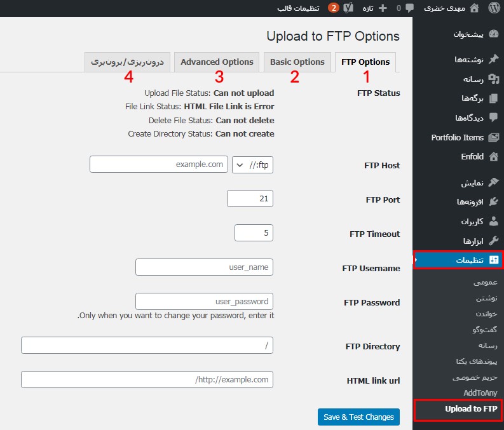Click the settings sliders icon for تنظیمات
The height and width of the screenshot is (430, 504).
coord(494,260)
